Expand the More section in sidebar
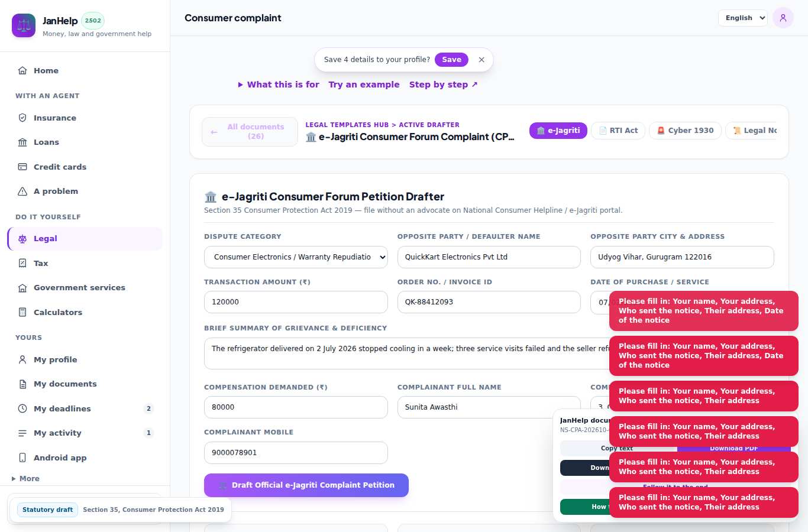808x532 pixels. click(26, 479)
